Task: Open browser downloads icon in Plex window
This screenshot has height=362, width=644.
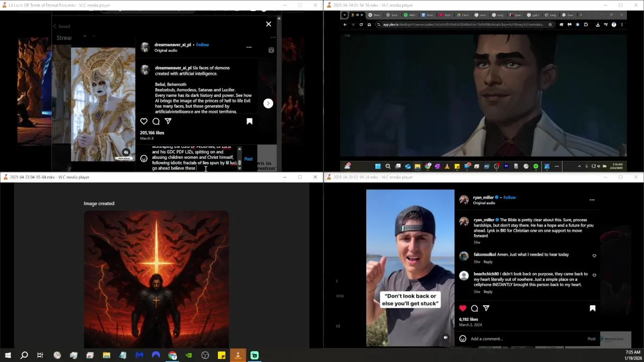Action: point(598,25)
